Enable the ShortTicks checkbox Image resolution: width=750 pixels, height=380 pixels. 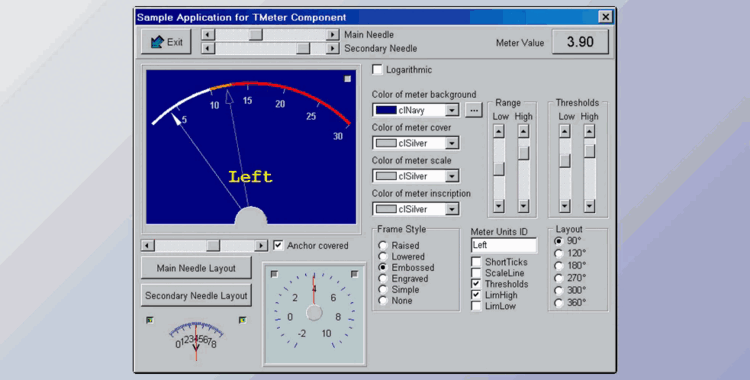476,262
